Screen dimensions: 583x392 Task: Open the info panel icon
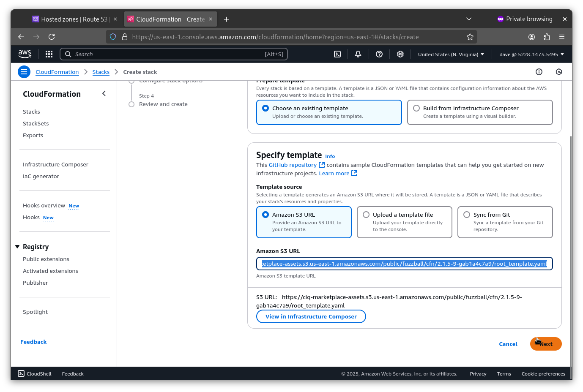[539, 72]
